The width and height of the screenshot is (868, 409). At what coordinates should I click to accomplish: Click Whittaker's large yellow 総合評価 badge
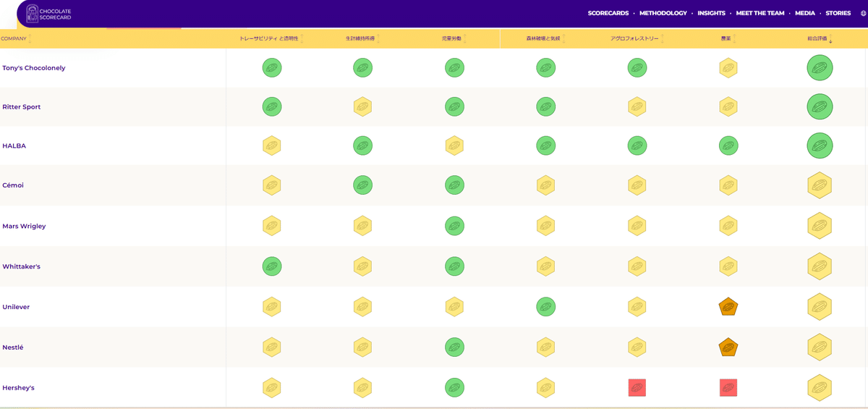tap(820, 266)
